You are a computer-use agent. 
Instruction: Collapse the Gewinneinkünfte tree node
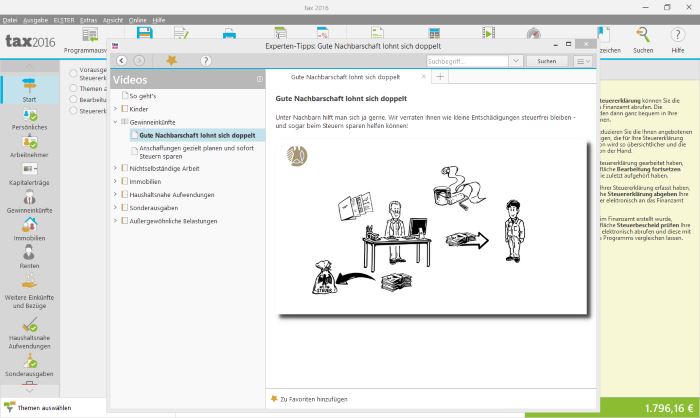coord(115,121)
